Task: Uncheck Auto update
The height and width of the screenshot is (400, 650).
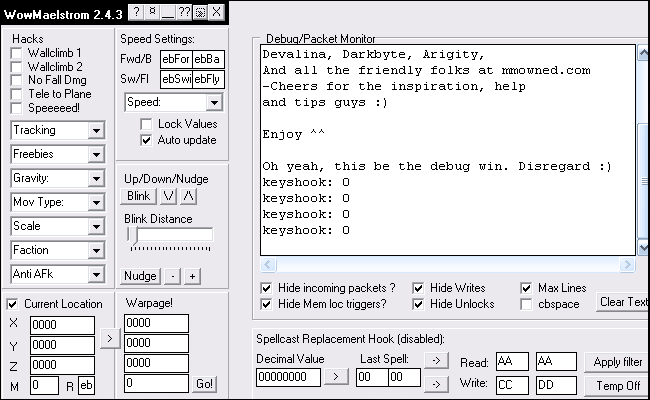Action: pyautogui.click(x=146, y=140)
